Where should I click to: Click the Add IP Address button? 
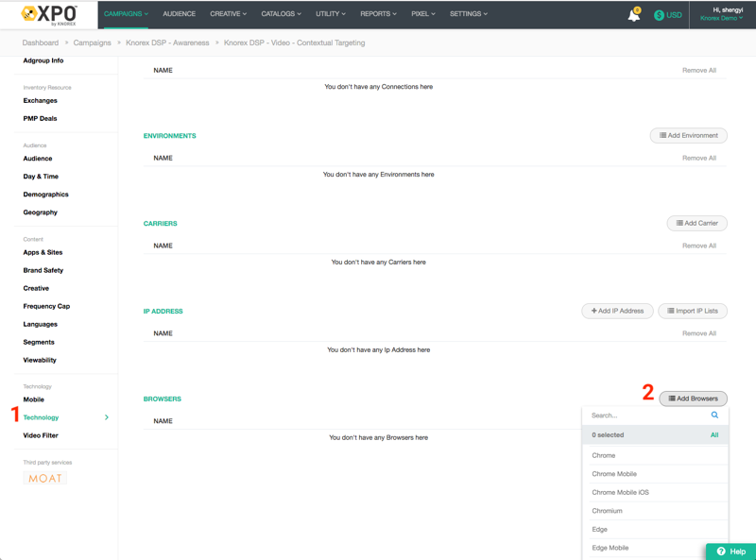617,311
